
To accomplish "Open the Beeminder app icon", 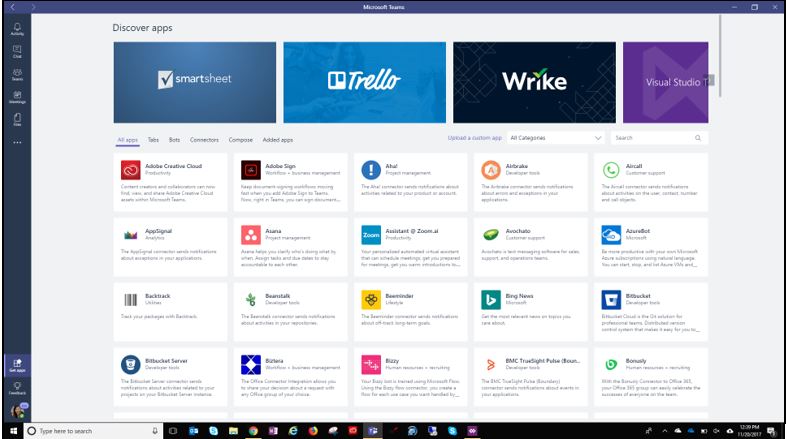I will click(371, 300).
